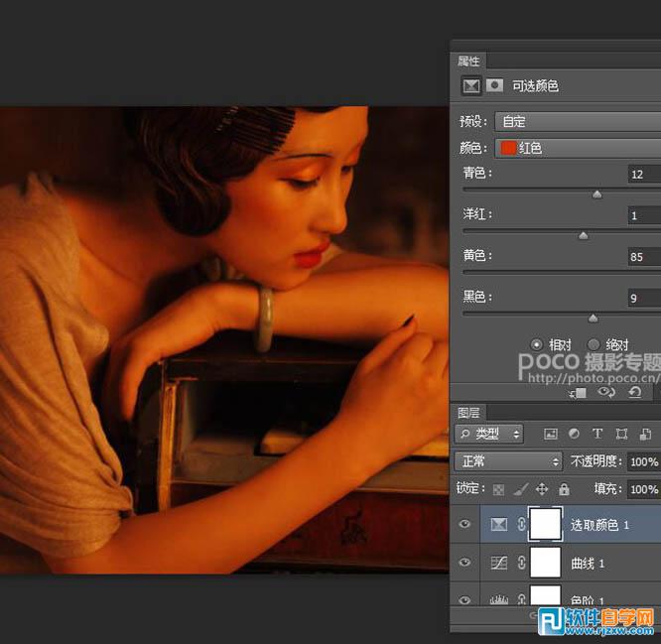Hide the 选取颜色 1 layer
Image resolution: width=661 pixels, height=644 pixels.
pos(464,524)
